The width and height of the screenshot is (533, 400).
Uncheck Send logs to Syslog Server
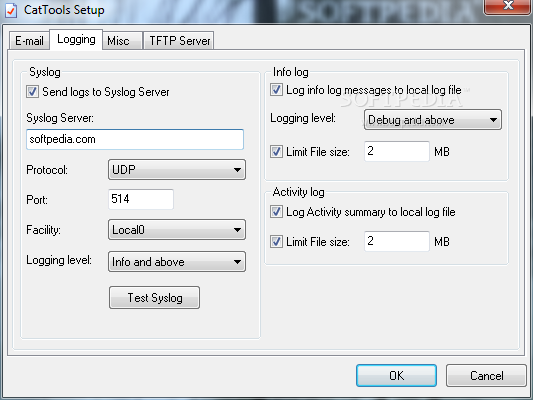pos(32,92)
